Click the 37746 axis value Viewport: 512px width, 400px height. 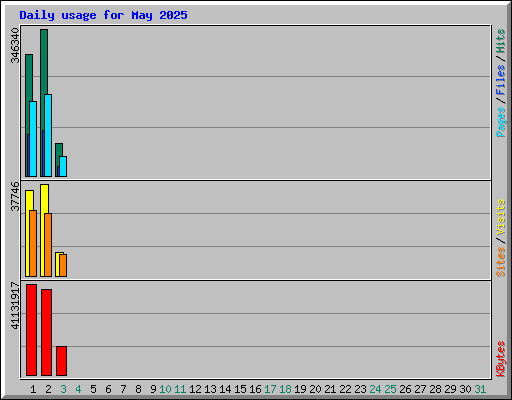15,196
